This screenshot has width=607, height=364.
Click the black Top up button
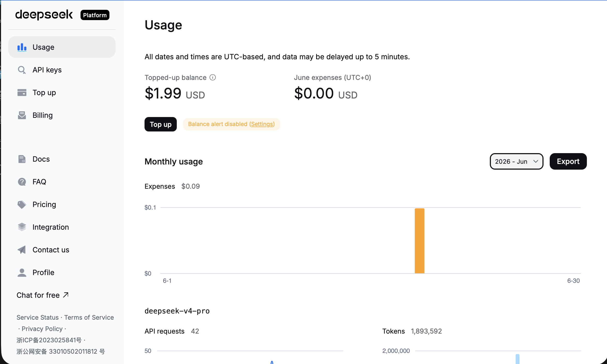pyautogui.click(x=161, y=124)
